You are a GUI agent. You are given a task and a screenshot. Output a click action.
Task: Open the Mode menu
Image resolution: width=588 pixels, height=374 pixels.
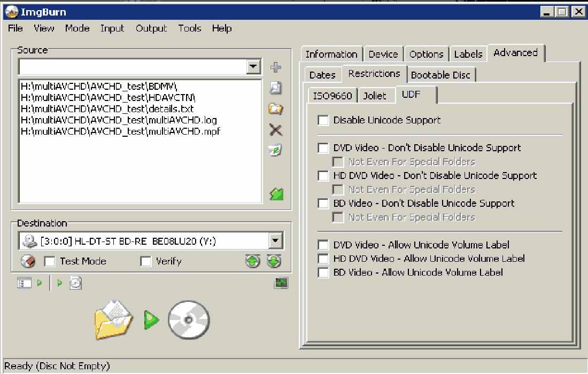tap(77, 28)
